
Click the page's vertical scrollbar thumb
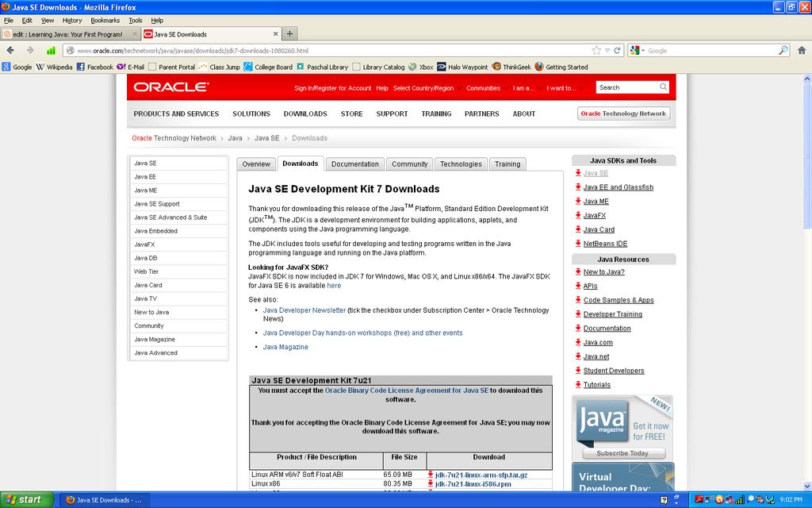[806, 156]
